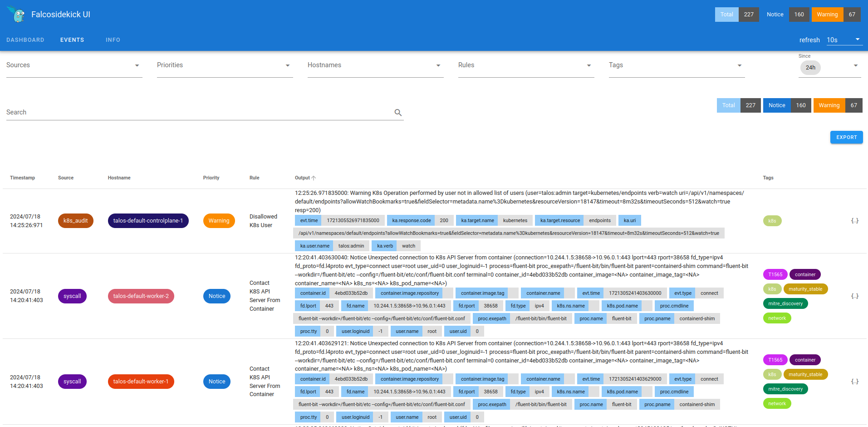Click the Export button
This screenshot has height=427, width=868.
[x=846, y=137]
